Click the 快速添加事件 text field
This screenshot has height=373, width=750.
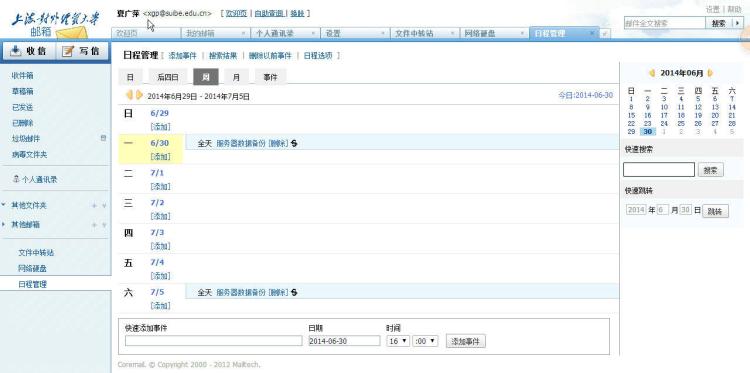coord(214,341)
